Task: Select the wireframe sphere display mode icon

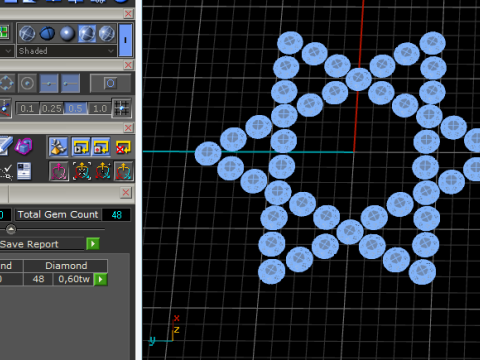Action: (27, 33)
